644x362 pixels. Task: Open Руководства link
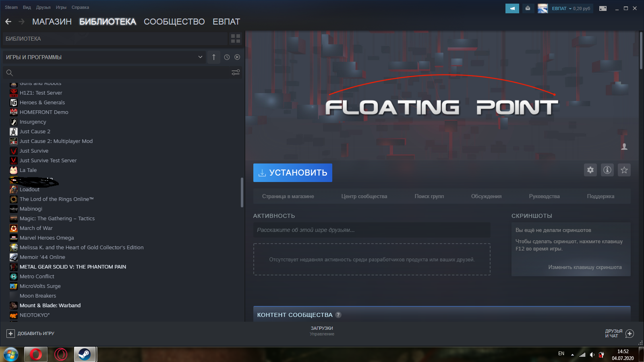544,197
